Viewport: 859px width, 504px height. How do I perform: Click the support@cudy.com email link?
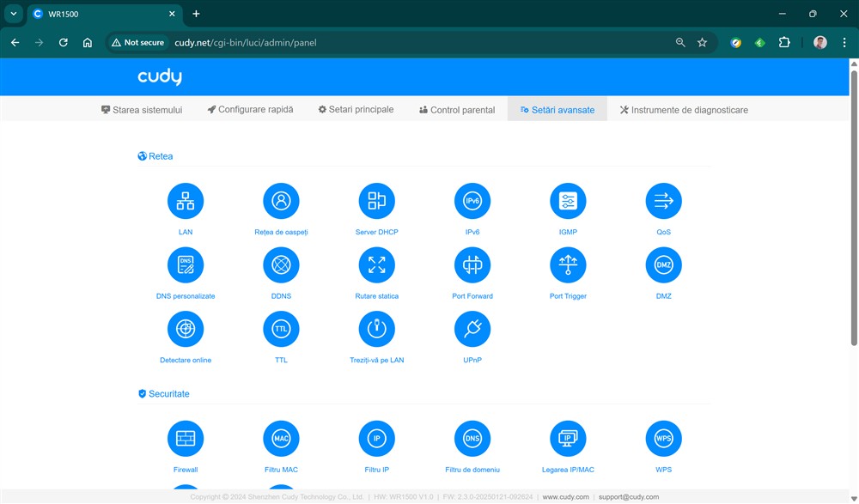pos(628,497)
